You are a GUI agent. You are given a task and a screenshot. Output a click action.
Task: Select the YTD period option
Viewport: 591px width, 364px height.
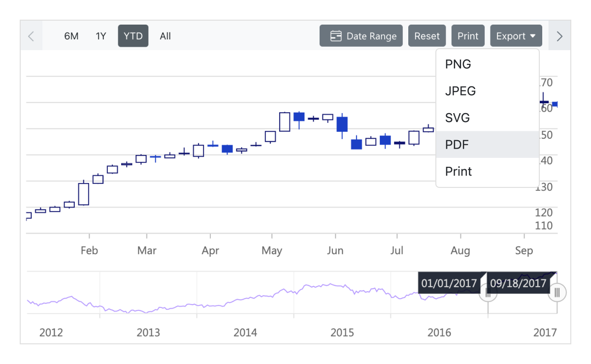pos(133,36)
